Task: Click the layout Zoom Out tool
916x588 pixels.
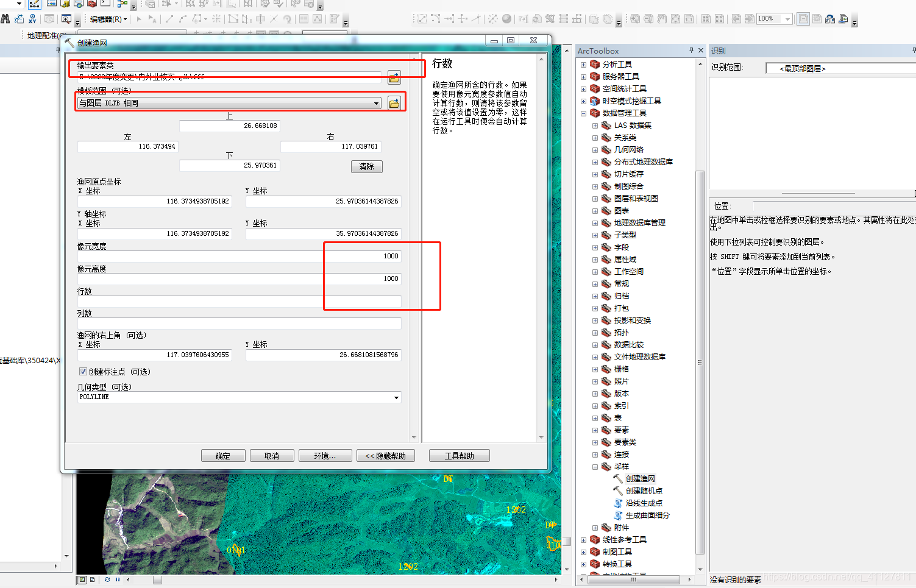Action: click(648, 19)
